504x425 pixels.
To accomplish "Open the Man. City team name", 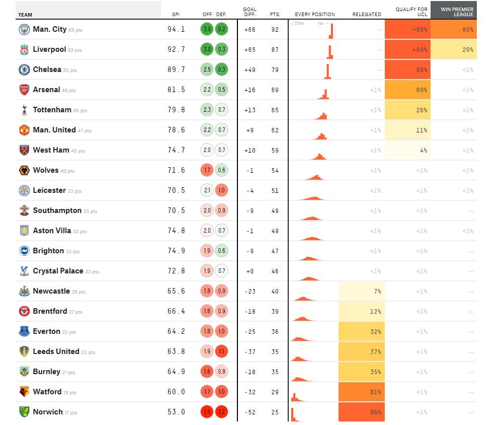I will 49,29.
